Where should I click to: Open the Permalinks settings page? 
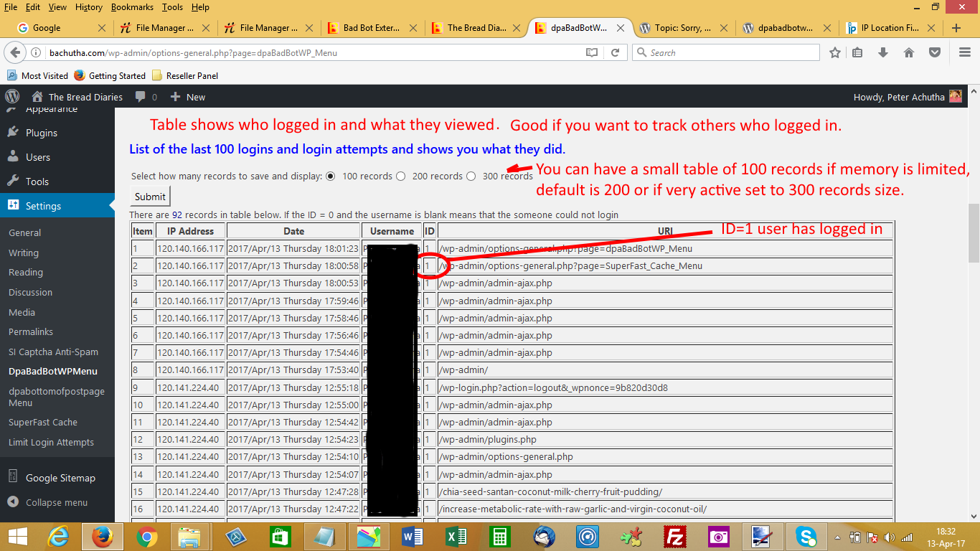point(31,332)
